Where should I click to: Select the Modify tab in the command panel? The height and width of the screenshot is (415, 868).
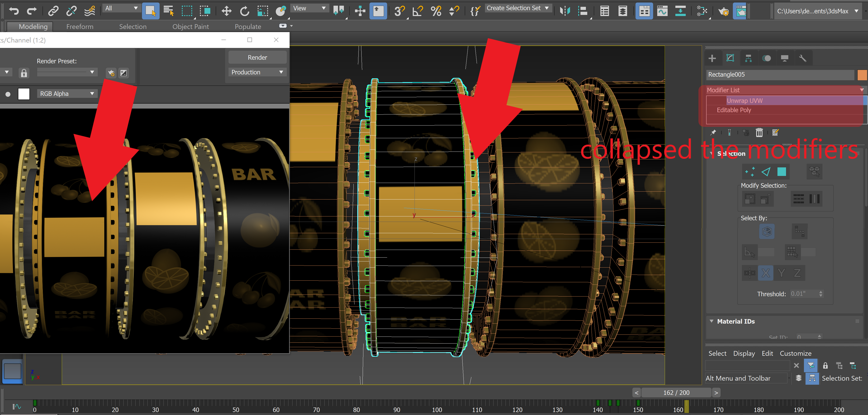[x=730, y=58]
